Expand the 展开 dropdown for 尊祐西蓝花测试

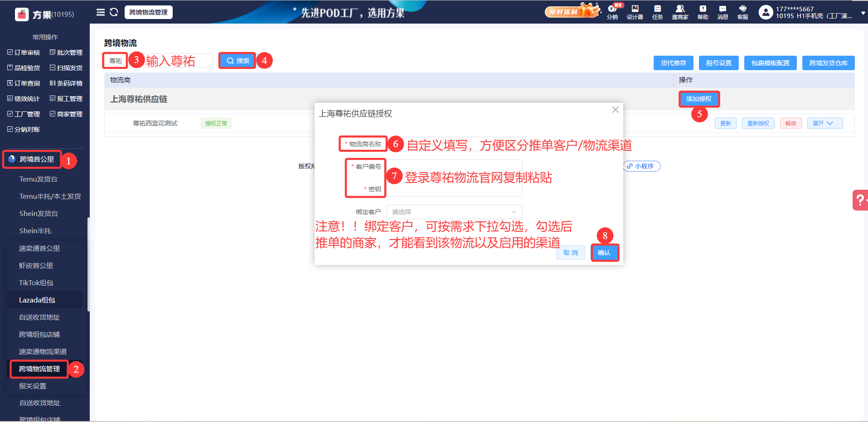pyautogui.click(x=825, y=123)
